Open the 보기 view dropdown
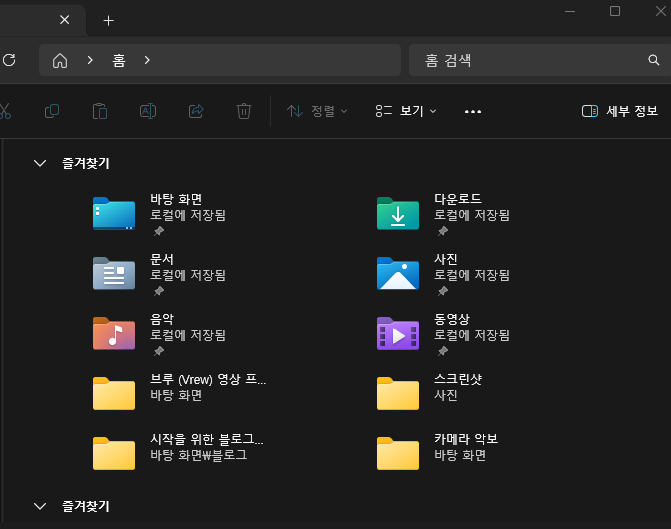This screenshot has width=671, height=529. click(x=406, y=111)
